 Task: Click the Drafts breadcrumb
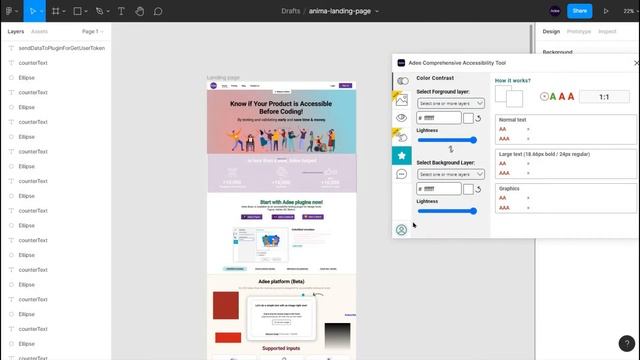(x=291, y=11)
